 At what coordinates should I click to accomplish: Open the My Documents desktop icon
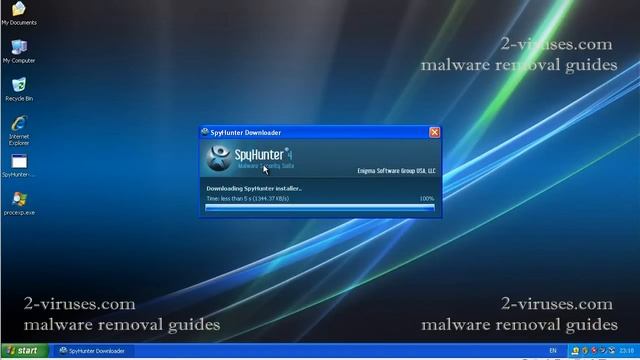click(x=19, y=9)
